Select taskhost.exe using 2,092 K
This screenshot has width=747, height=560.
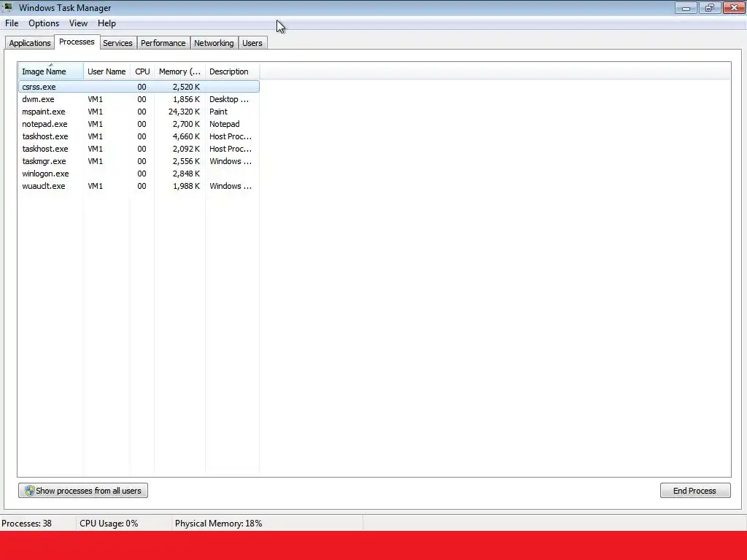click(139, 149)
